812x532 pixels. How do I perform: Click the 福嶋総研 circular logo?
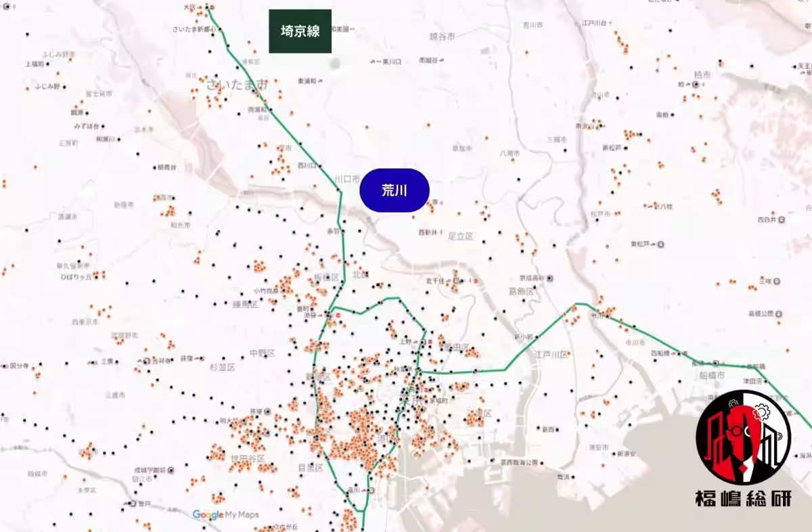click(x=743, y=437)
